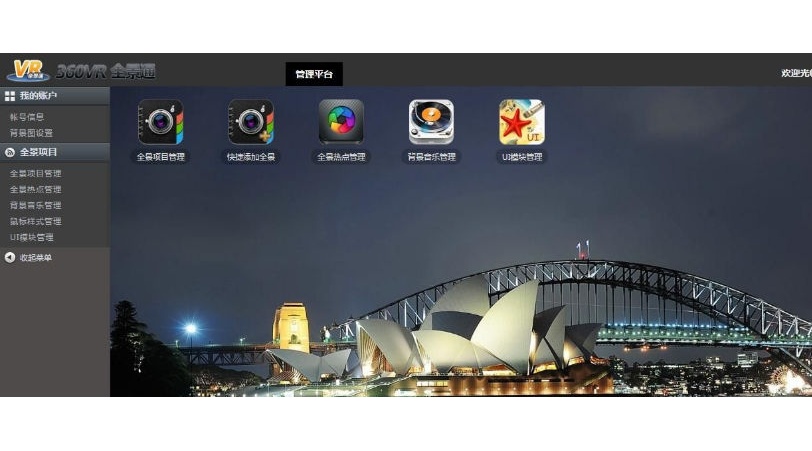Open 鼠标样式管理 in the sidebar
The height and width of the screenshot is (451, 812).
[x=35, y=221]
